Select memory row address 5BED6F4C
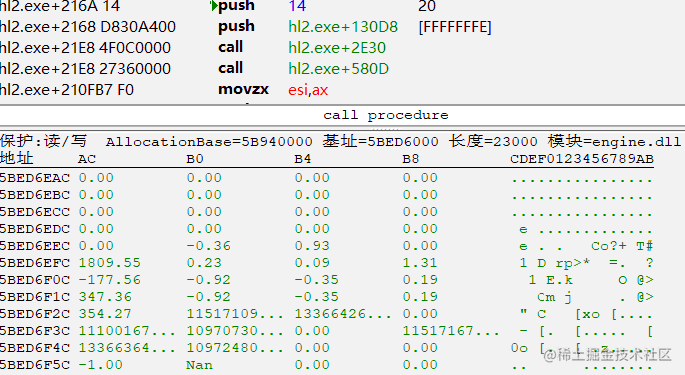685x375 pixels. click(x=35, y=348)
